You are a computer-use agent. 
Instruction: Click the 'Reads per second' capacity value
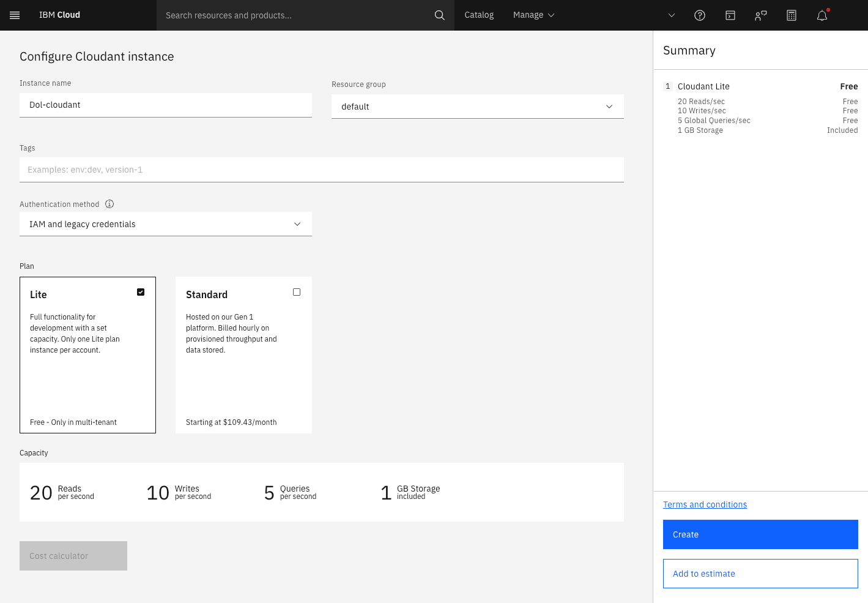pos(62,492)
